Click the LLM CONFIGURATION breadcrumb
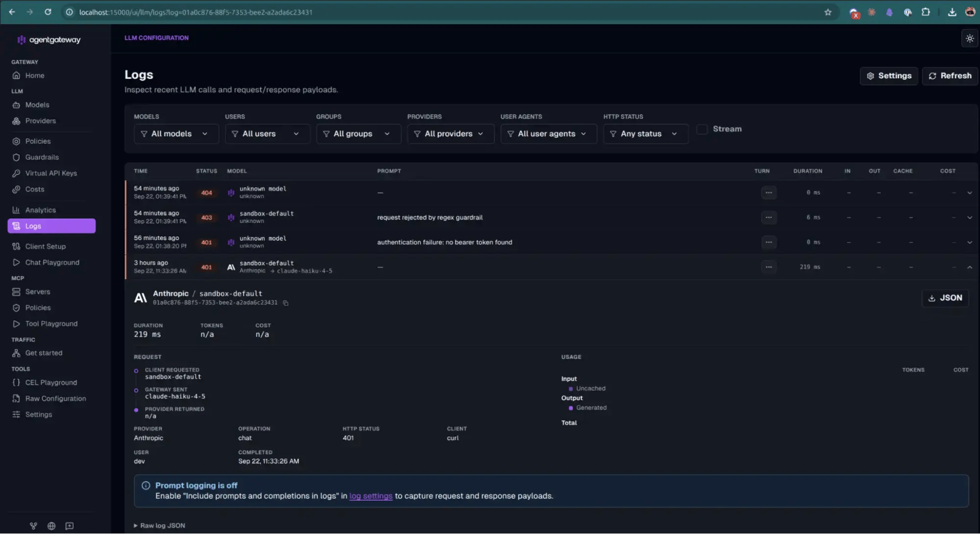This screenshot has width=980, height=534. tap(156, 38)
